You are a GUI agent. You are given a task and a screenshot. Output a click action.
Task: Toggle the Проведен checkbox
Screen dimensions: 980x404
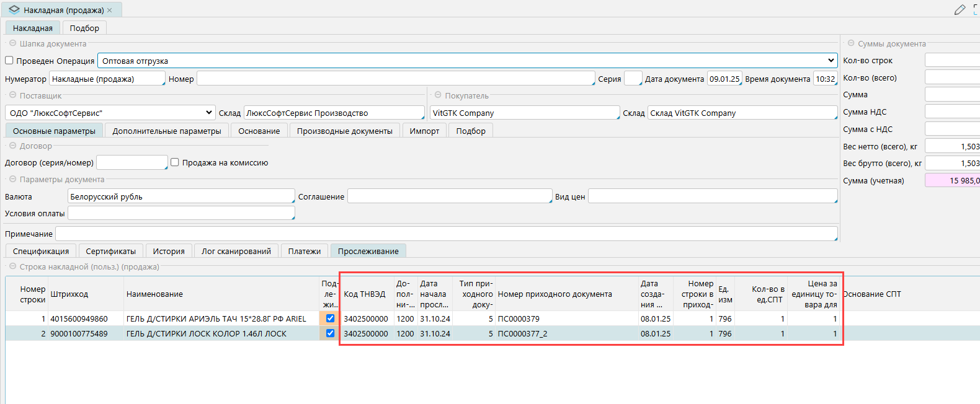pyautogui.click(x=9, y=61)
